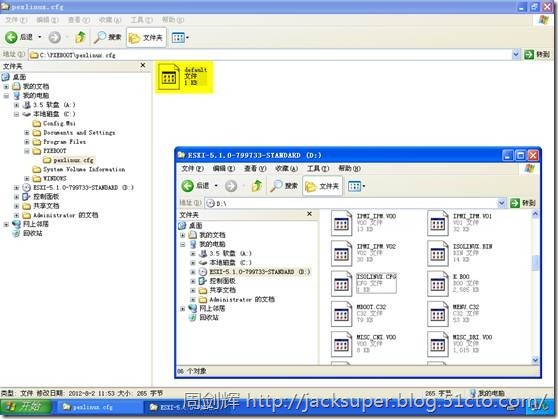Open address bar dropdown in ESXI D: window
Viewport: 558px width, 419px height.
[501, 203]
